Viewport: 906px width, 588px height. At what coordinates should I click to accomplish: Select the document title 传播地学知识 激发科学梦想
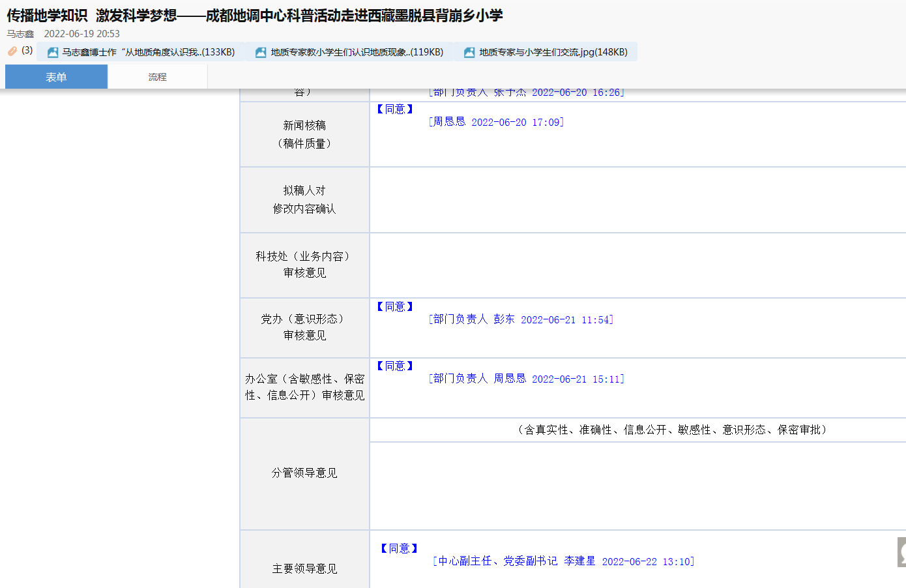tap(254, 16)
